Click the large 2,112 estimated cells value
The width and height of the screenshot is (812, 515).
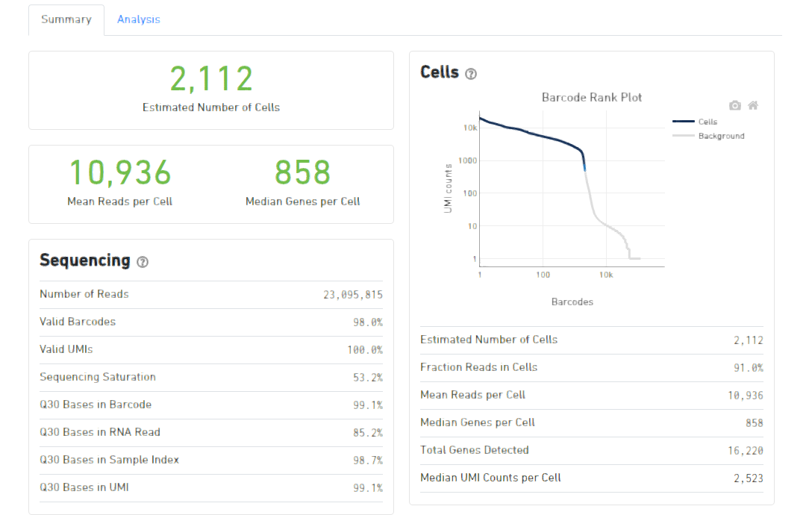point(211,79)
